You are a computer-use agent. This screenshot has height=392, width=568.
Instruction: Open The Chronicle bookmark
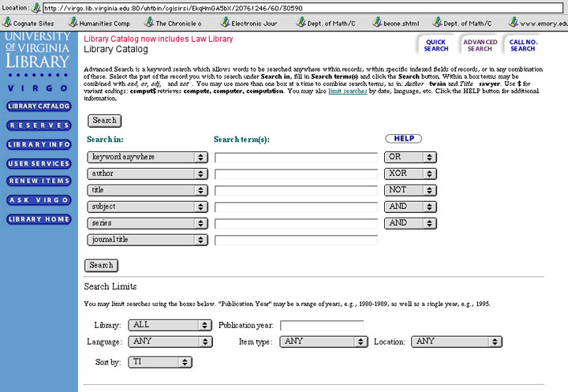[173, 23]
